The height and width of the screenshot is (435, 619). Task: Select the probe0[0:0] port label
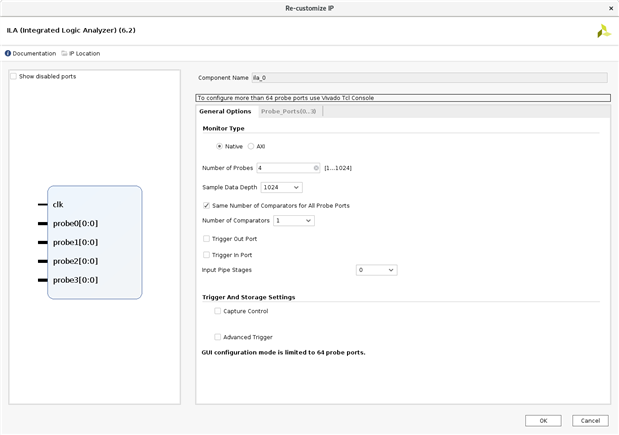coord(75,223)
